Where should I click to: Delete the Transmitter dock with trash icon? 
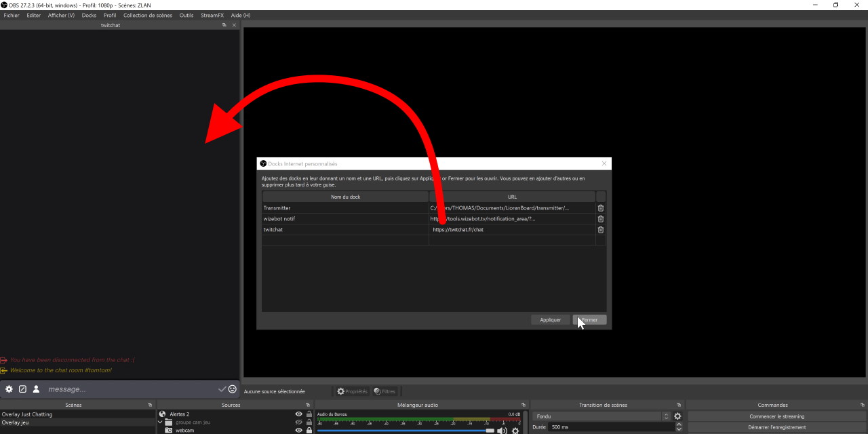point(600,208)
